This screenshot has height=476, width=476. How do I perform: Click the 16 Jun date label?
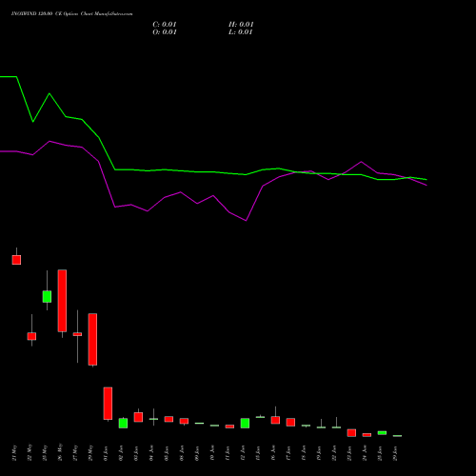[x=273, y=453]
